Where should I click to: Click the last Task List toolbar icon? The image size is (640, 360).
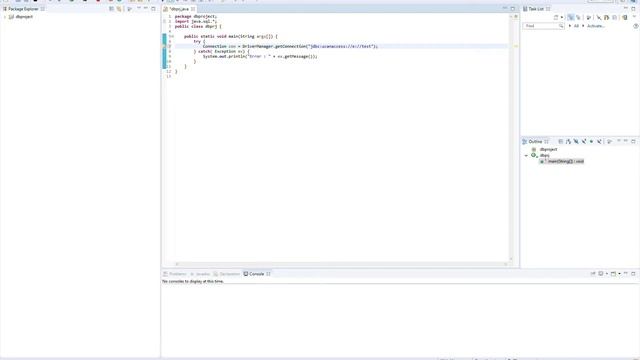pyautogui.click(x=624, y=18)
